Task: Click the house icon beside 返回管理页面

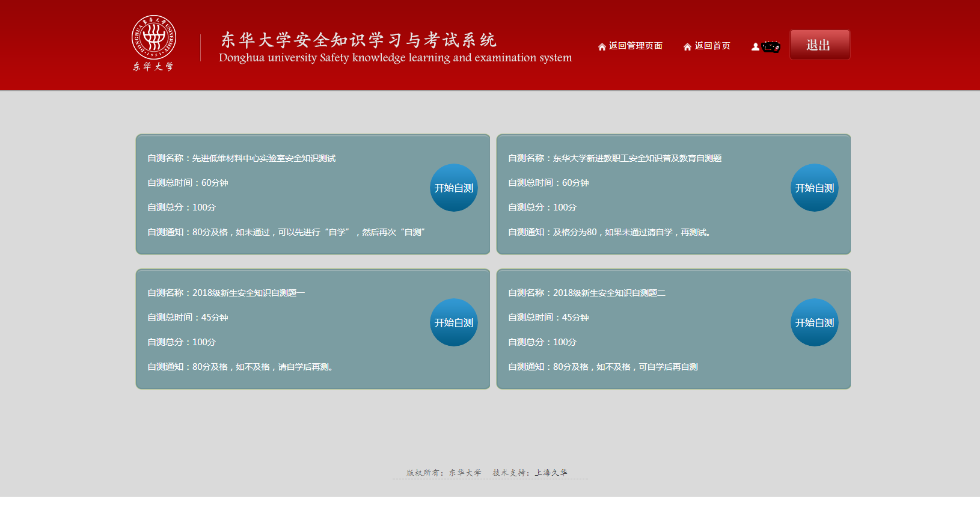Action: click(602, 47)
